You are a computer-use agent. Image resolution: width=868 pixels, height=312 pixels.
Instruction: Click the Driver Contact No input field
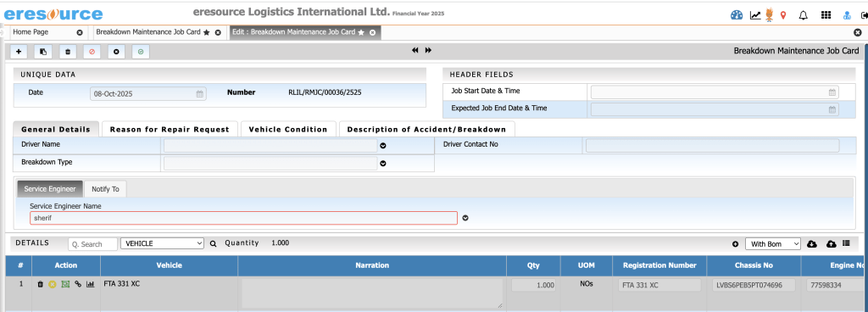coord(712,146)
